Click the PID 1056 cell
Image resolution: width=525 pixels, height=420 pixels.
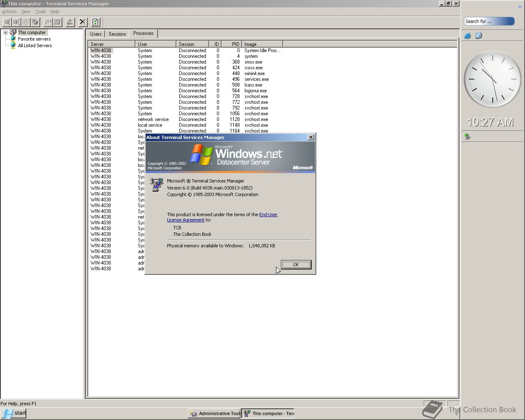(235, 114)
